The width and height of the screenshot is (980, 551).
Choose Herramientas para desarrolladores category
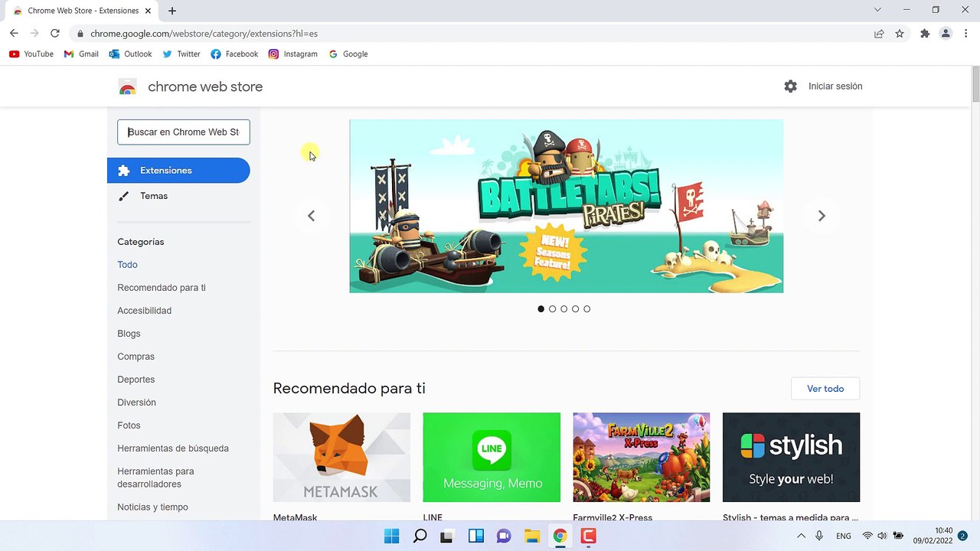click(x=155, y=478)
